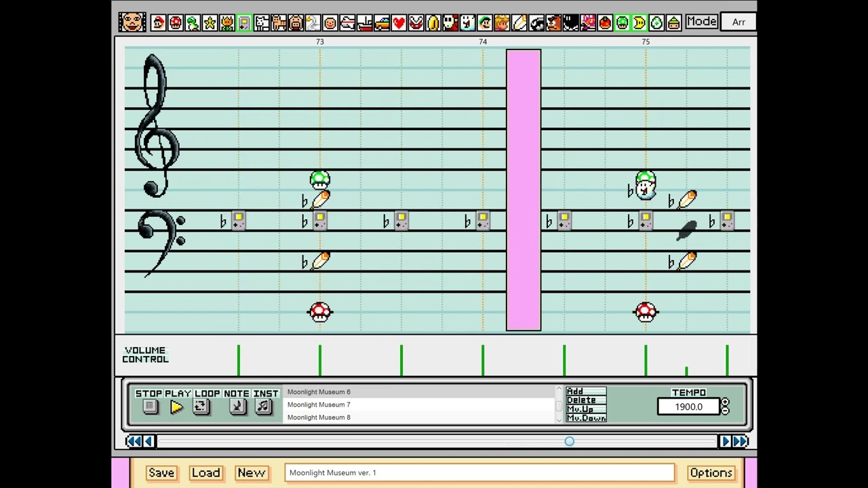Open the Options menu
This screenshot has height=488, width=868.
[711, 472]
